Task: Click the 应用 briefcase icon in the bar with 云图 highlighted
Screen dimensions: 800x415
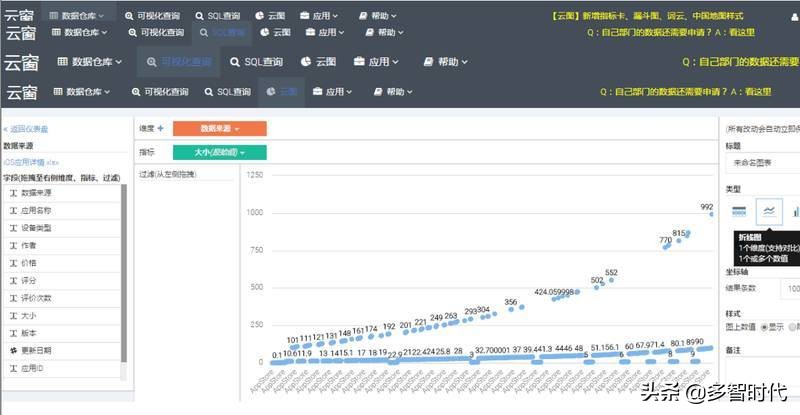Action: [318, 91]
